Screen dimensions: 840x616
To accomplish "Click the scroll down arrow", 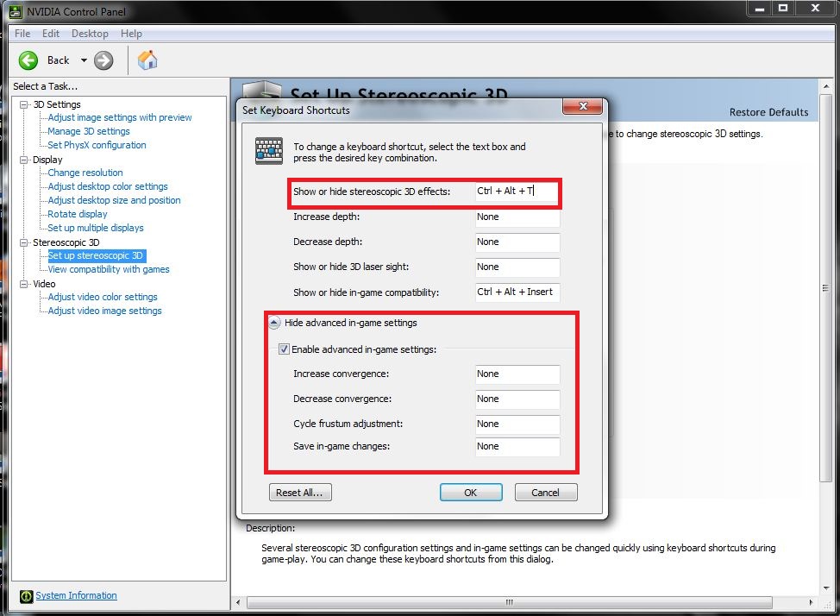I will point(825,588).
